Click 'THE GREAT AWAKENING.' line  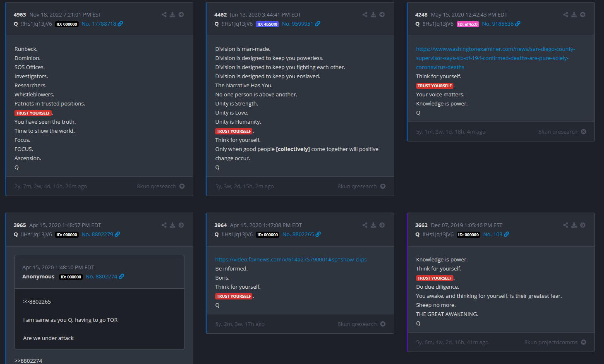pos(447,314)
